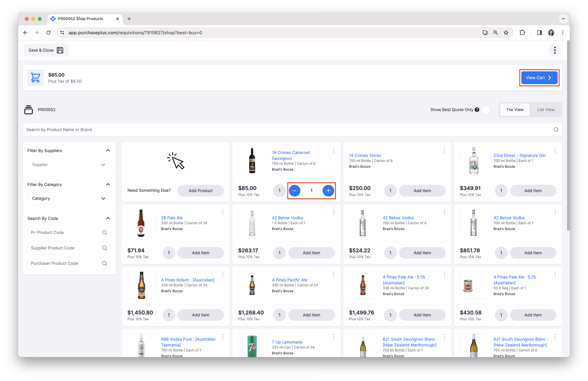
Task: Toggle Show Best Quote Only switch
Action: 486,110
